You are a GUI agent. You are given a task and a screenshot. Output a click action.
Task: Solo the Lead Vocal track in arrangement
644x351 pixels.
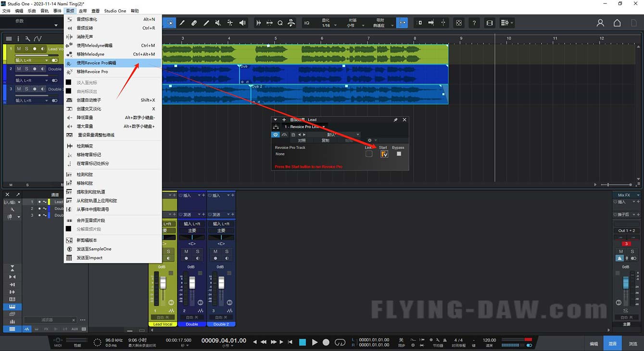tap(26, 49)
